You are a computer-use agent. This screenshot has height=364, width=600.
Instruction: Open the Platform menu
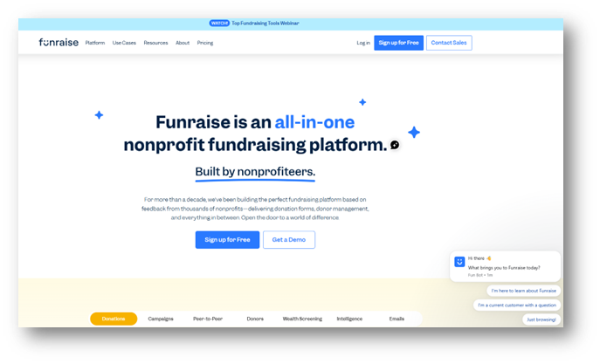coord(95,43)
